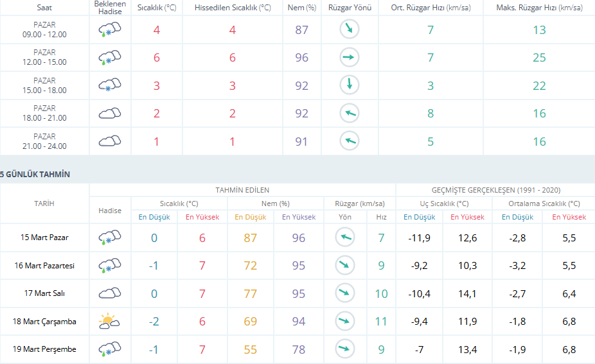This screenshot has width=595, height=364.
Task: Click the 18 Mart Çarşamba date cell
Action: [44, 322]
